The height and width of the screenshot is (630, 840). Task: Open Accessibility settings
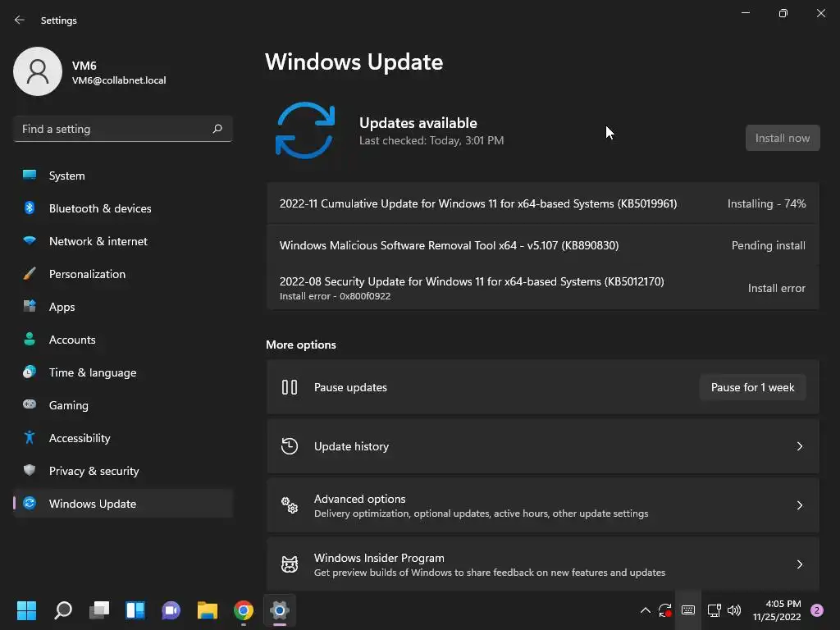123,438
